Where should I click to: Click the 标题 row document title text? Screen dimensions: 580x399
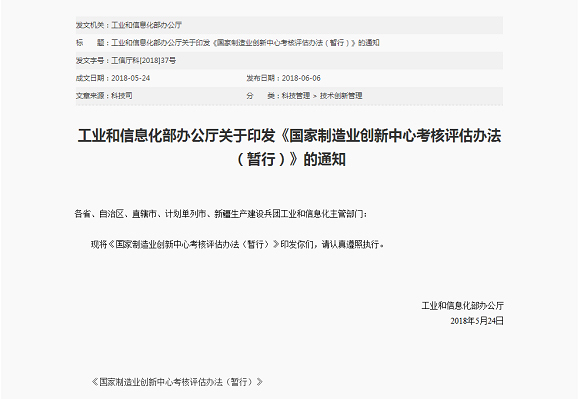pyautogui.click(x=245, y=43)
